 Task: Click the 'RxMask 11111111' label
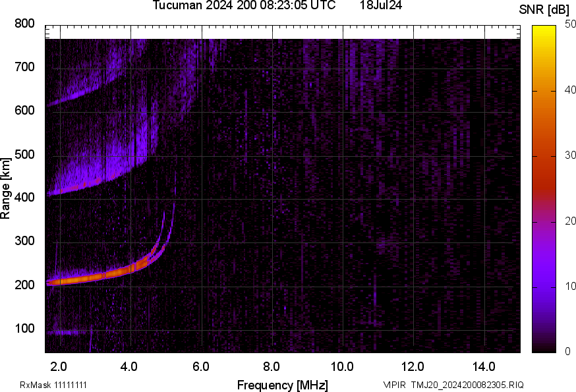[x=53, y=385]
